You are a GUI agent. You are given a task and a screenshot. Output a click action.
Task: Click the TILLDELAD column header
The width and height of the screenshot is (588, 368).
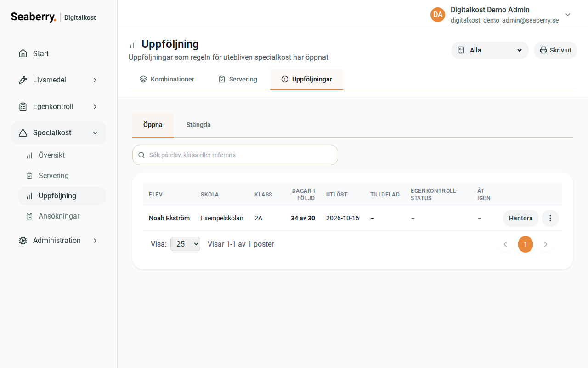[x=385, y=195]
